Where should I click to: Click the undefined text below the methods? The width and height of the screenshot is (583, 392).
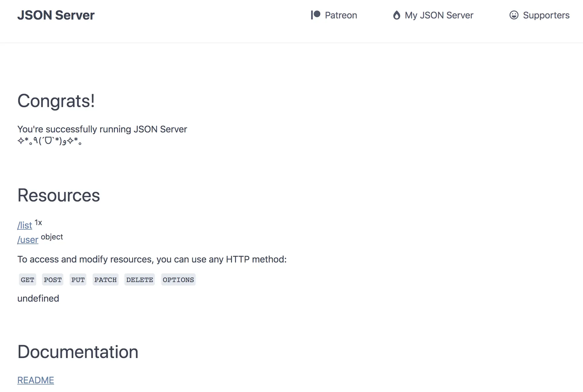tap(38, 298)
